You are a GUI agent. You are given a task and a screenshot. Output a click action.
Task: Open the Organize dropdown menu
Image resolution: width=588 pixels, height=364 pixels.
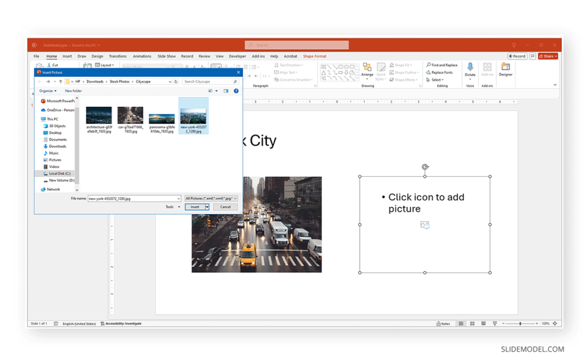tap(48, 91)
